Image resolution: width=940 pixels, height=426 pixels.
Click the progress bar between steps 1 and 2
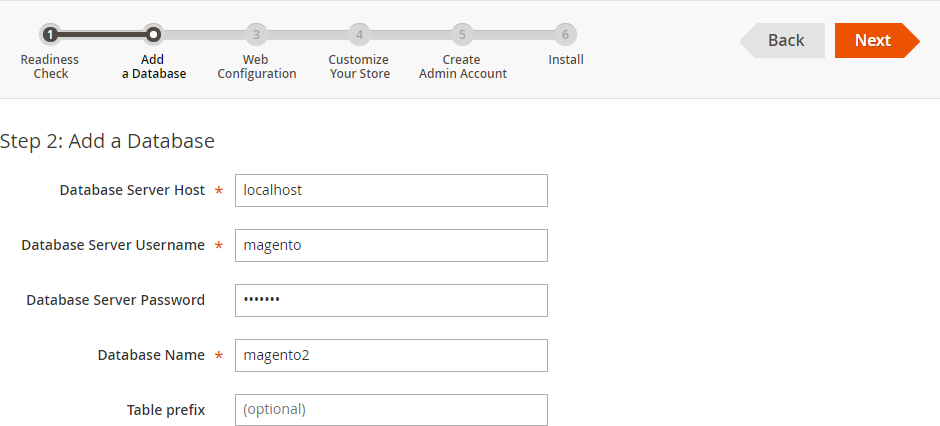pos(102,35)
